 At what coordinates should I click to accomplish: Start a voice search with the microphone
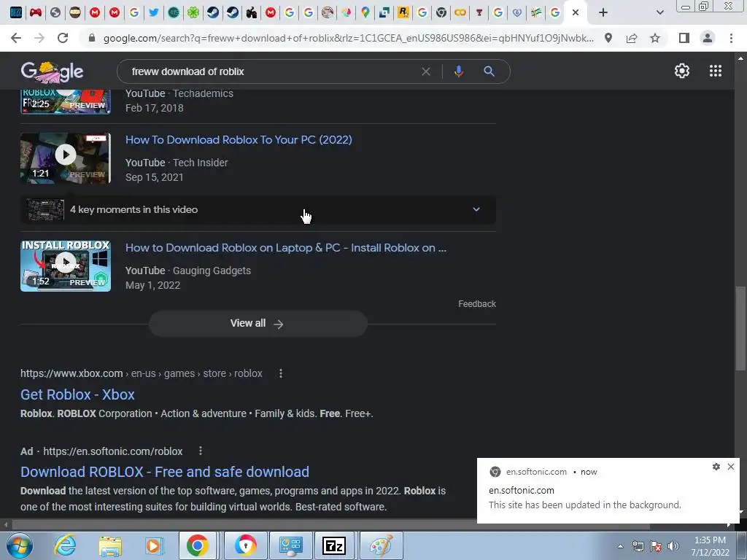(x=458, y=71)
